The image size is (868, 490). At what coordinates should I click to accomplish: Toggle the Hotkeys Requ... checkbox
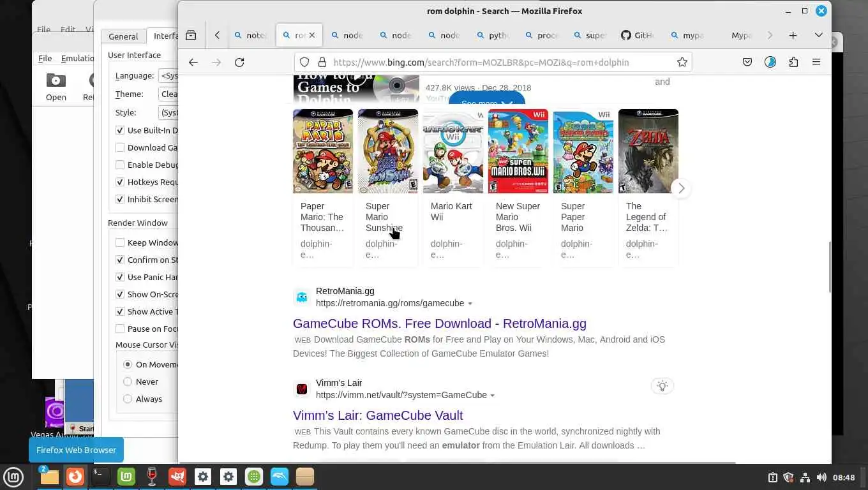pyautogui.click(x=120, y=182)
